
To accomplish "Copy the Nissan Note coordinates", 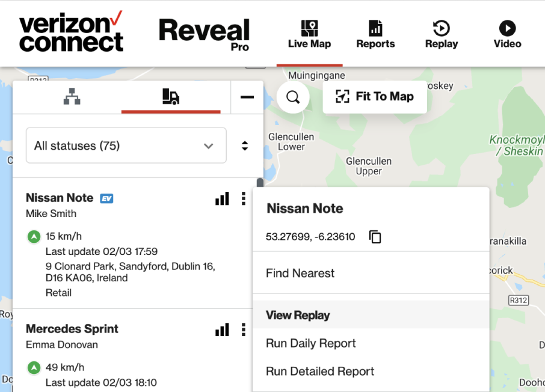I will pyautogui.click(x=375, y=237).
